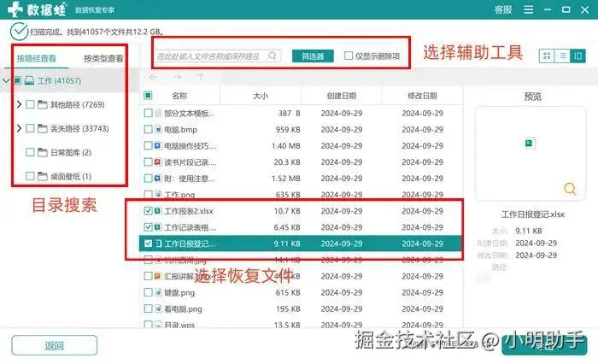
Task: Sort by 修改日期 column header
Action: 422,96
